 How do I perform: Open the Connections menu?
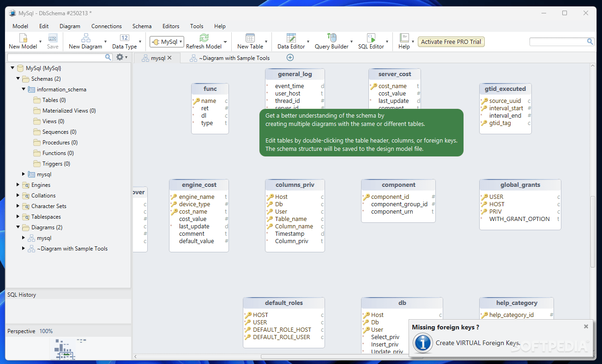click(x=107, y=26)
